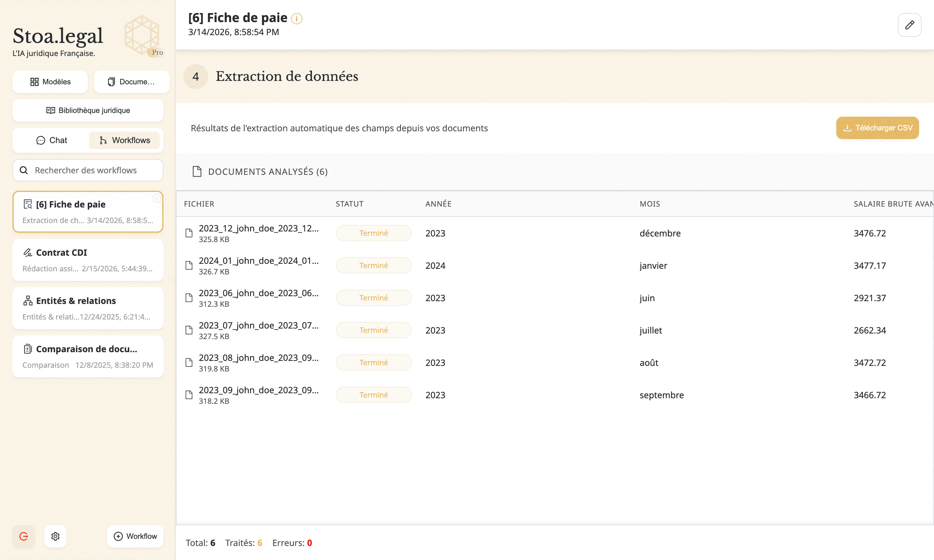934x560 pixels.
Task: Click the file icon of 2023_09_john_doe document
Action: click(189, 395)
